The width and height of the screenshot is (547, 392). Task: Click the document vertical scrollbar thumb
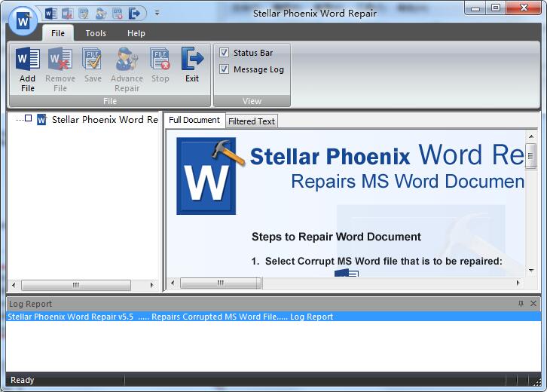pos(531,156)
